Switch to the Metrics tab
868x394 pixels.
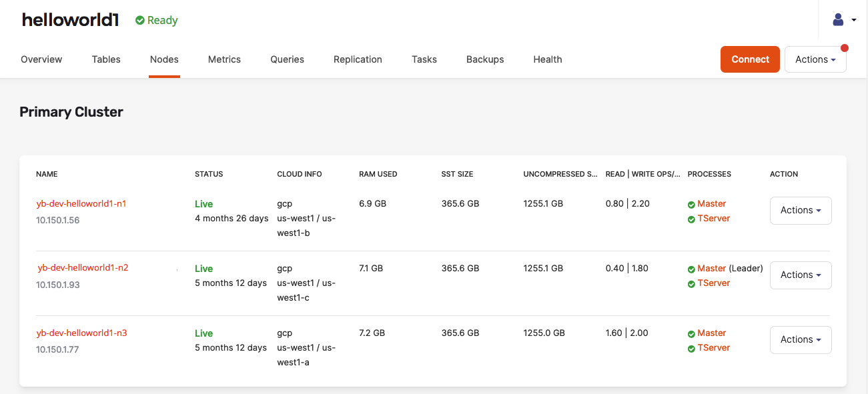[224, 59]
